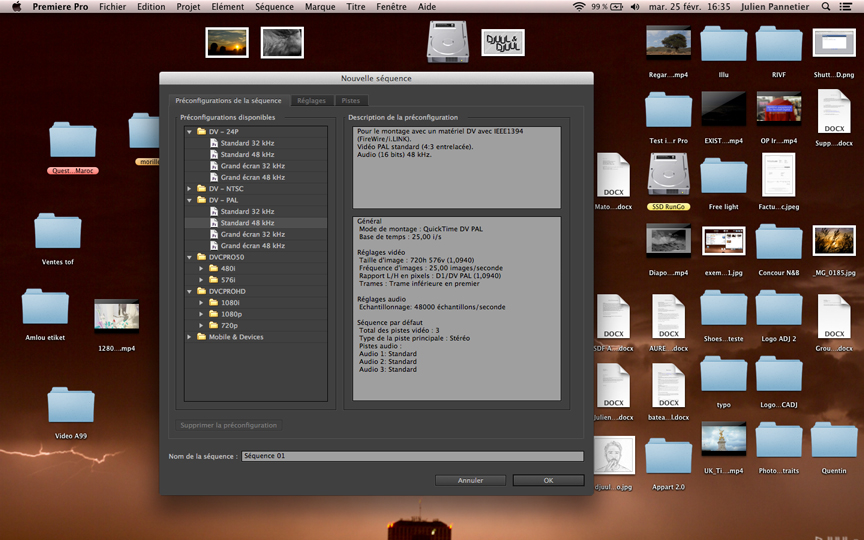Open the Titre menu
The height and width of the screenshot is (540, 864).
click(356, 7)
